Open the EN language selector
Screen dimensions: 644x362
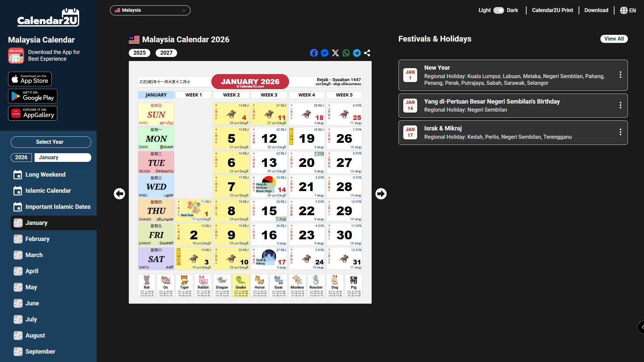click(x=628, y=10)
